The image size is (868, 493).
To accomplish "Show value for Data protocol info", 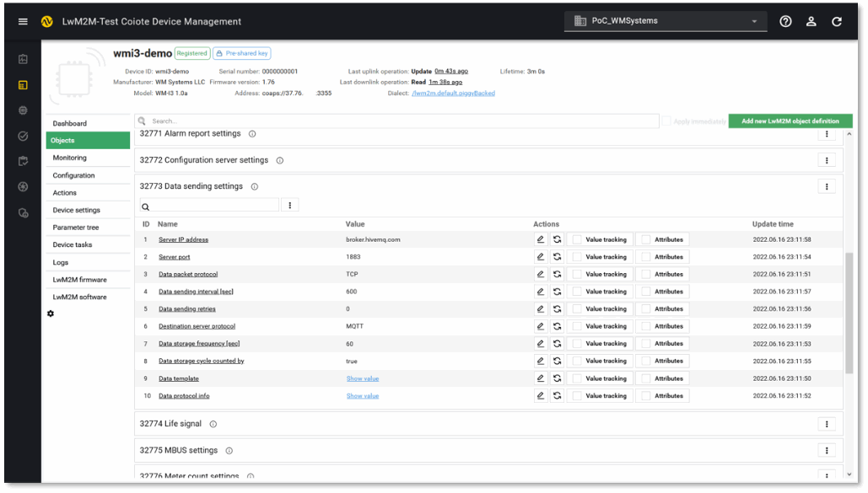I will tap(363, 396).
